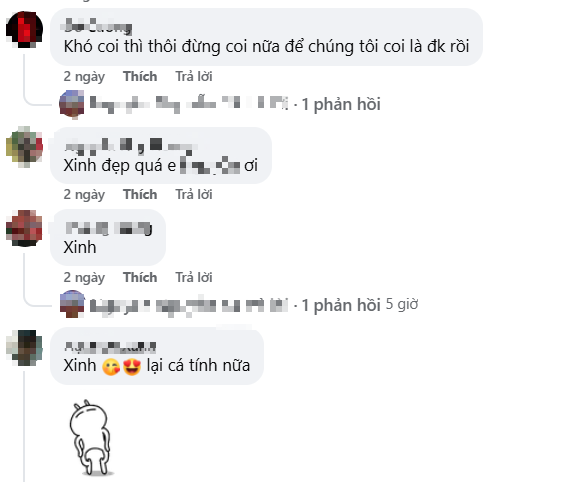This screenshot has width=579, height=482.
Task: Expand '1 phản hồi' under first comment
Action: (x=341, y=104)
